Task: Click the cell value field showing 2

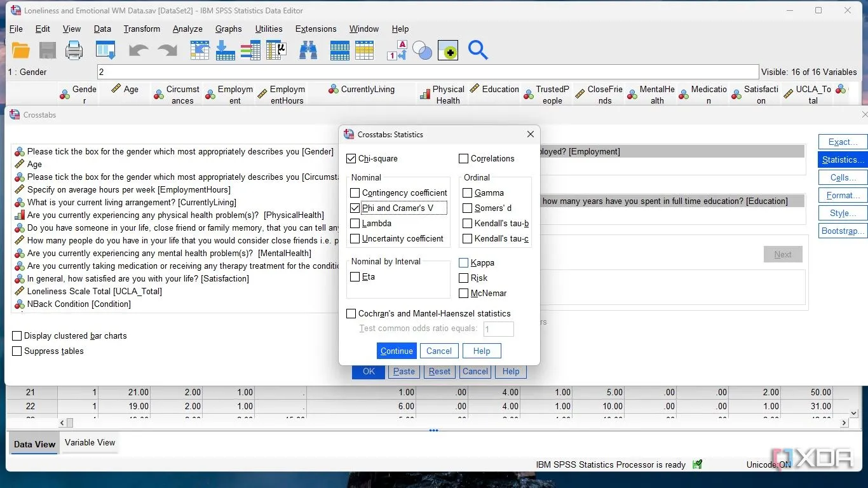Action: click(428, 72)
